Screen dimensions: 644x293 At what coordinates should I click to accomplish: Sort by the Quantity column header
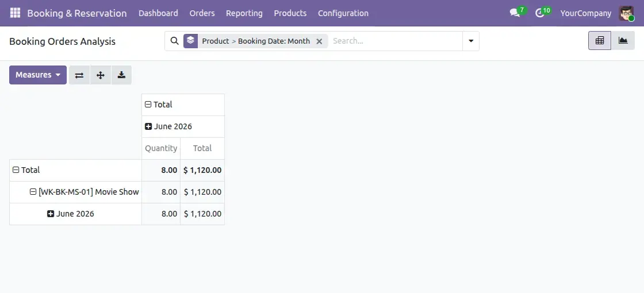pos(161,148)
